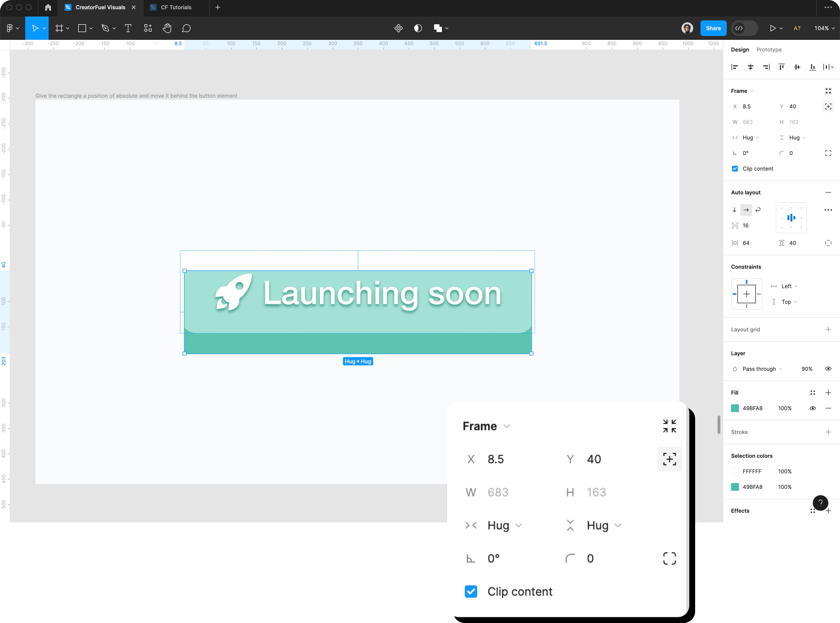The image size is (840, 623).
Task: Open the zoom level dropdown
Action: click(x=823, y=28)
